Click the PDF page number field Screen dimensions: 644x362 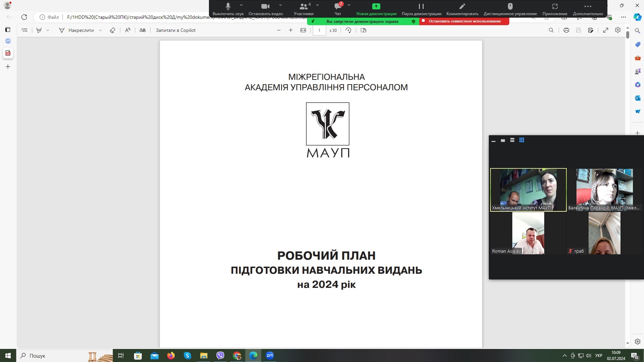click(319, 30)
